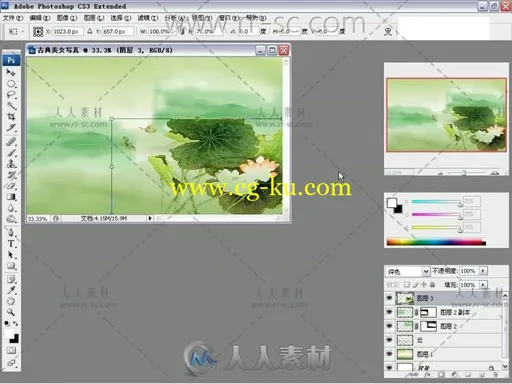Click the create new layer button
Screen dimensions: 512x384
pos(482,375)
